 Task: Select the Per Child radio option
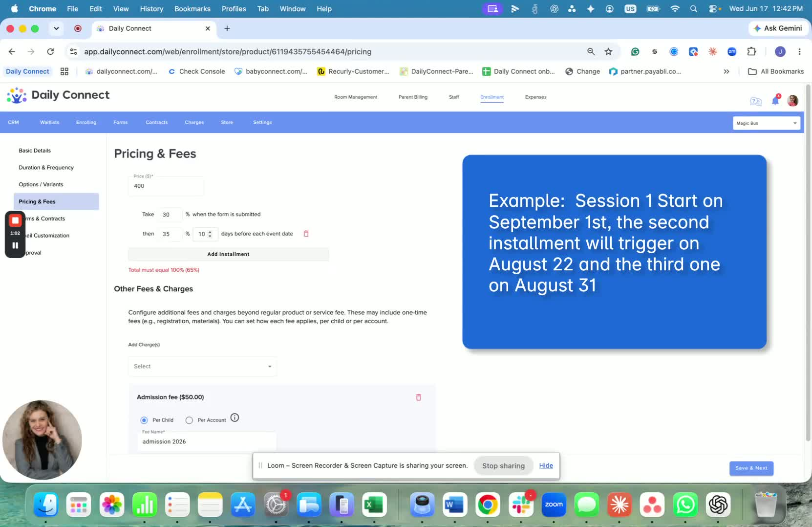tap(144, 420)
